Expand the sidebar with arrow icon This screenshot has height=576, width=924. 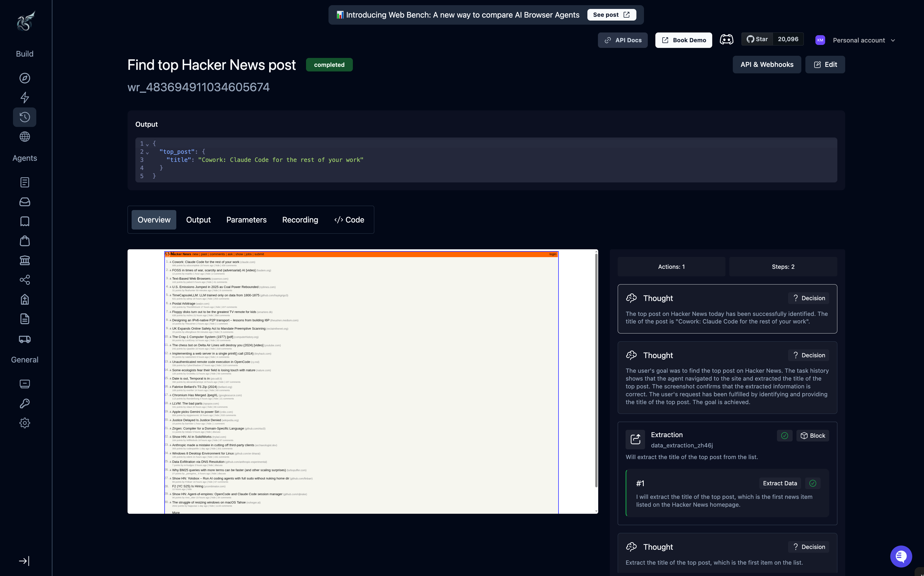click(x=24, y=561)
